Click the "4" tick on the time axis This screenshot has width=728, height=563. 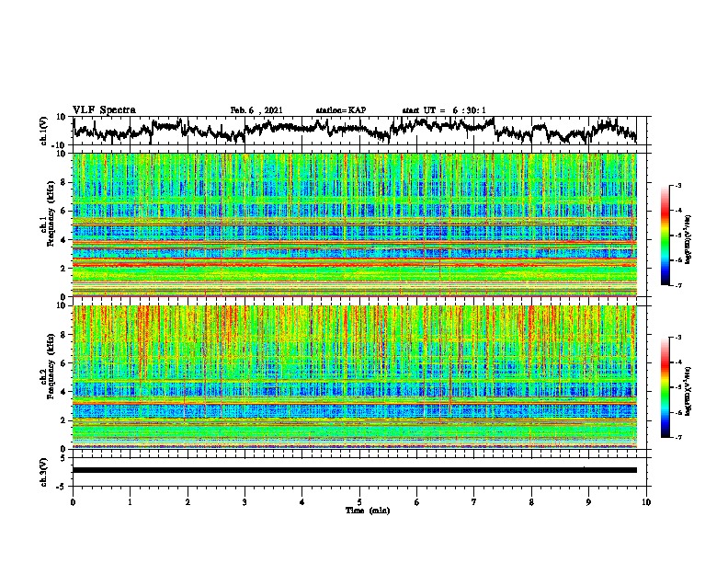click(302, 502)
